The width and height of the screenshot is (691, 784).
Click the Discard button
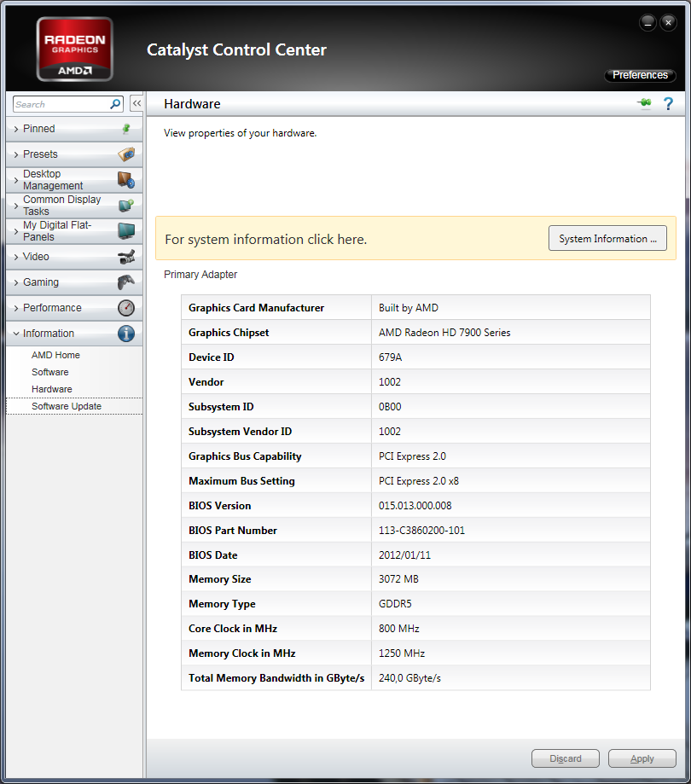(x=566, y=758)
